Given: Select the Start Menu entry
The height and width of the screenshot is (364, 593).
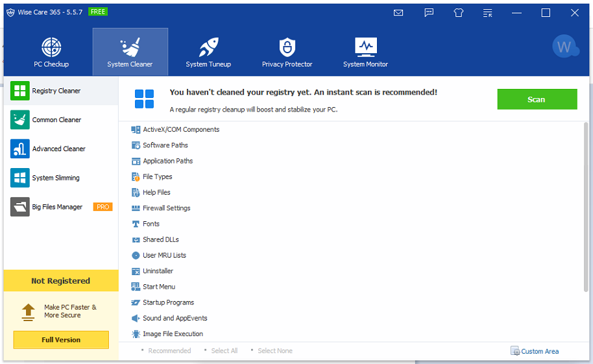Looking at the screenshot, I should click(x=159, y=287).
